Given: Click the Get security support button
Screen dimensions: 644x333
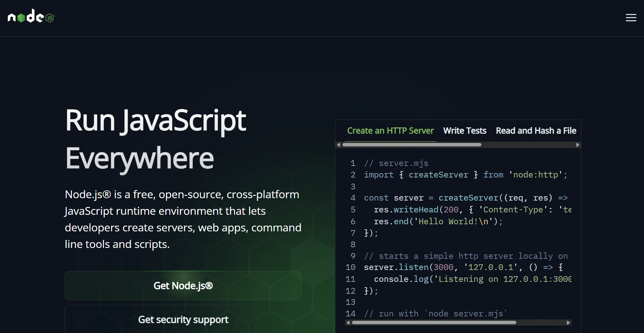Looking at the screenshot, I should click(183, 319).
